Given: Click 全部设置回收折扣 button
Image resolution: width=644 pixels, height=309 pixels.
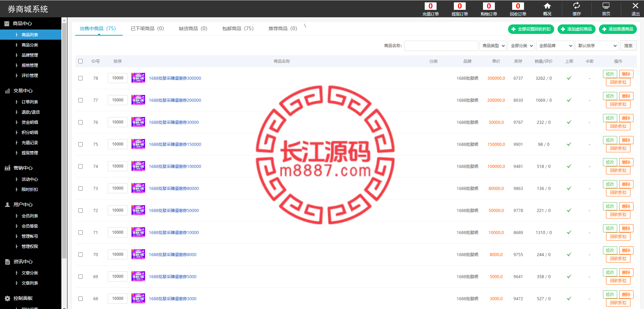Looking at the screenshot, I should [x=531, y=29].
